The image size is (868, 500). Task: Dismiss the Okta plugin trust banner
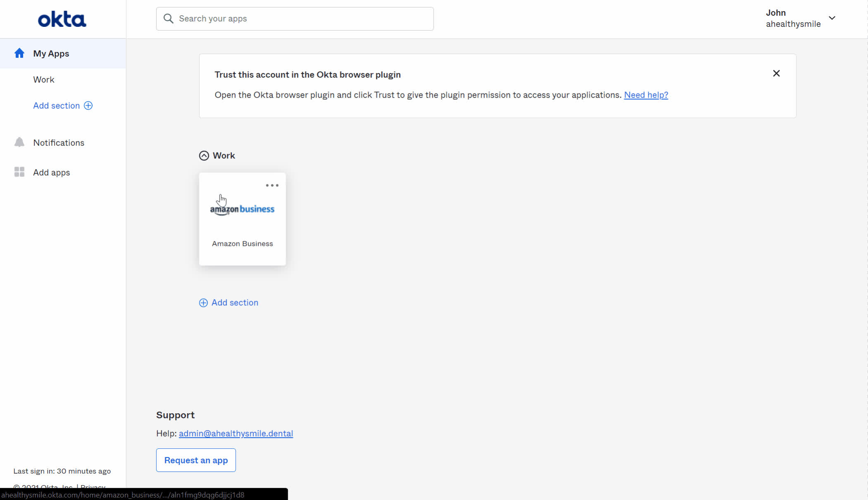776,74
